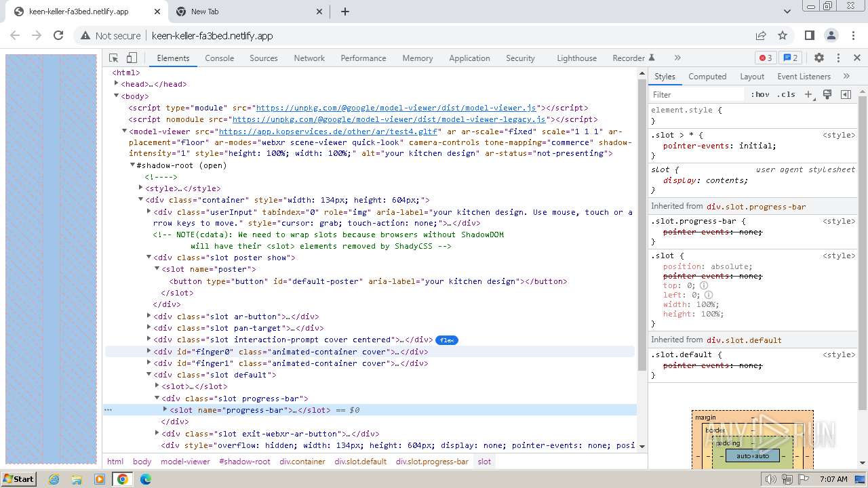Launch Internet Explorer from the taskbar
Screen dimensions: 868x488
tap(54, 479)
